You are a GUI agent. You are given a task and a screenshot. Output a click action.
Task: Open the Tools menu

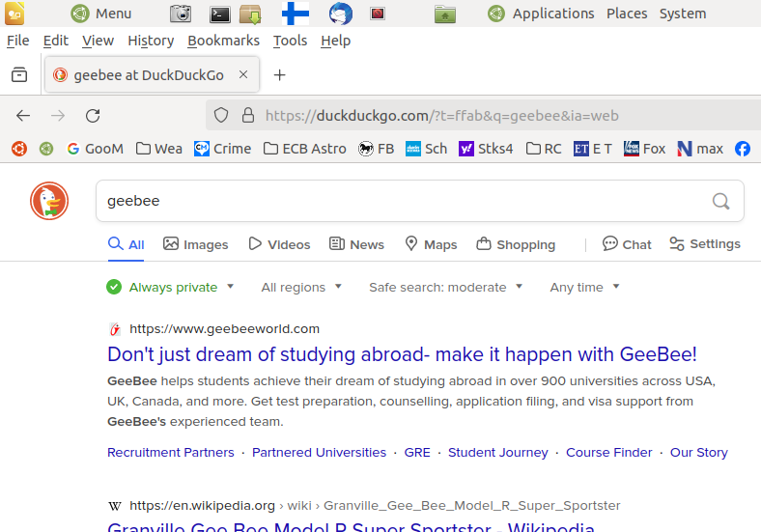tap(291, 41)
